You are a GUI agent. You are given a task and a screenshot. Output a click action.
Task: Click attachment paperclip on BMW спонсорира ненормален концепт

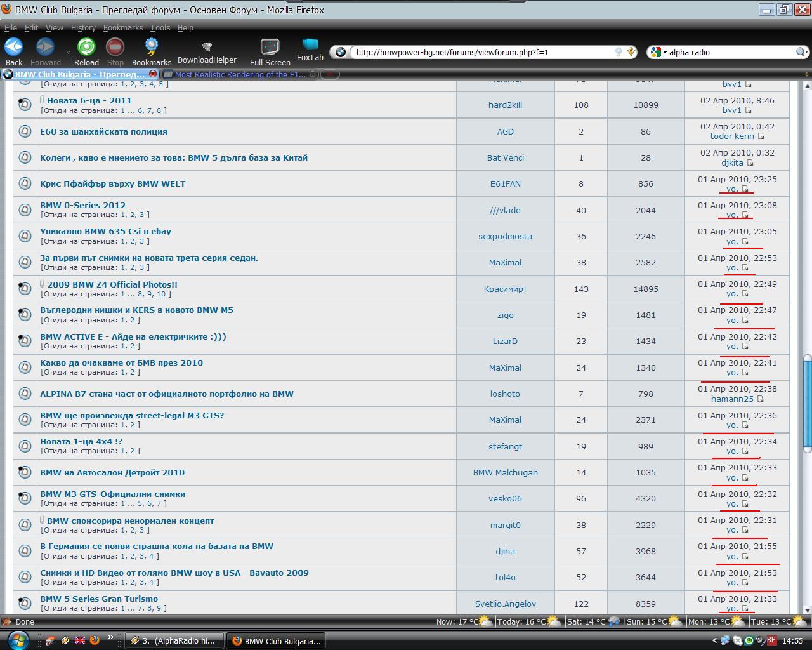click(43, 520)
